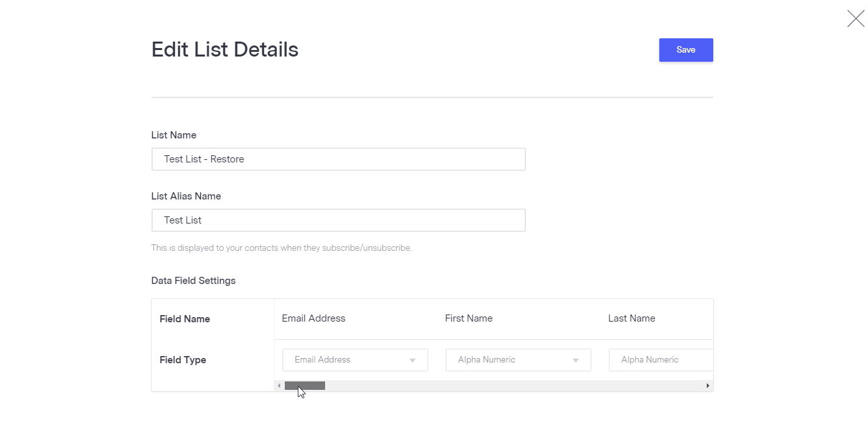Click the arrow icon in First Name type dropdown

click(x=575, y=361)
